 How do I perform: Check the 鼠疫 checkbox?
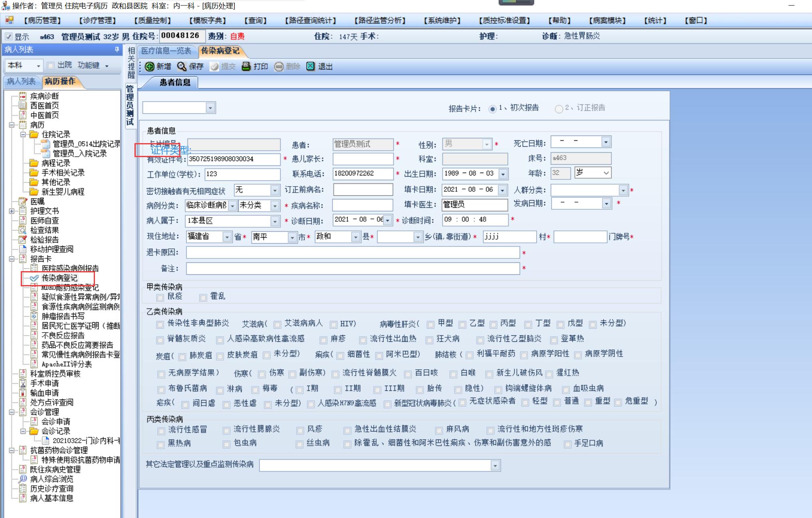click(x=160, y=297)
